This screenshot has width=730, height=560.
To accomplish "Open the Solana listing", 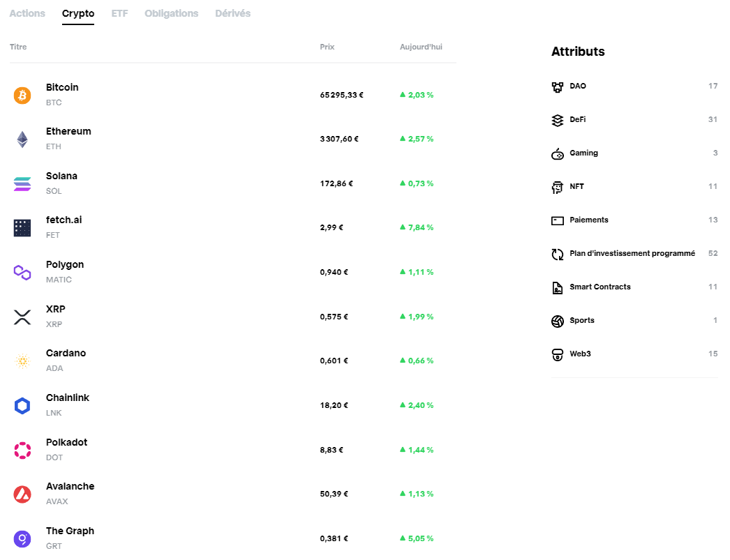I will [233, 183].
